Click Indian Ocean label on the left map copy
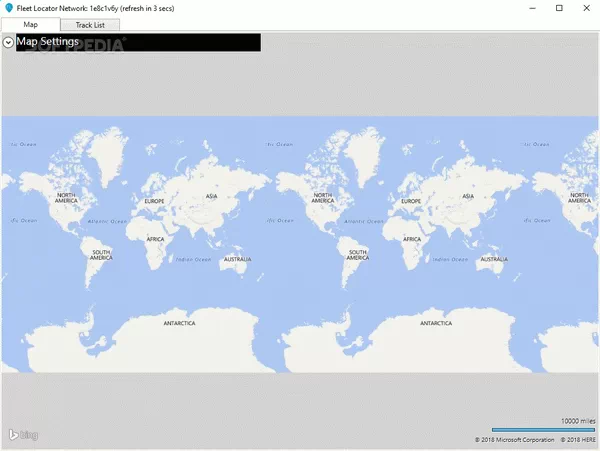This screenshot has width=600, height=451. pyautogui.click(x=193, y=260)
